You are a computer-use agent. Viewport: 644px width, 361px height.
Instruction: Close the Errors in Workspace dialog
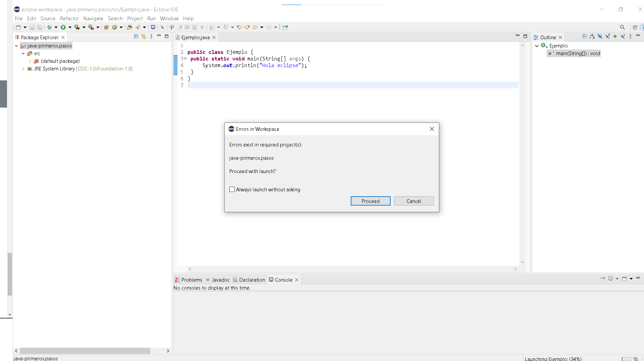point(432,129)
